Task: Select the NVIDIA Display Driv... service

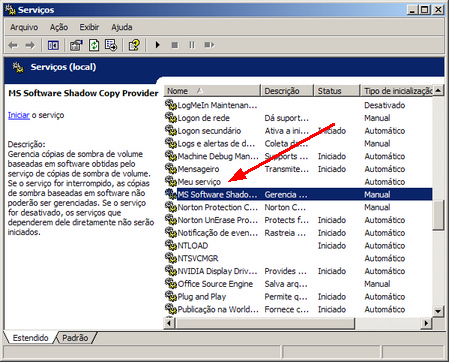Action: (x=217, y=271)
